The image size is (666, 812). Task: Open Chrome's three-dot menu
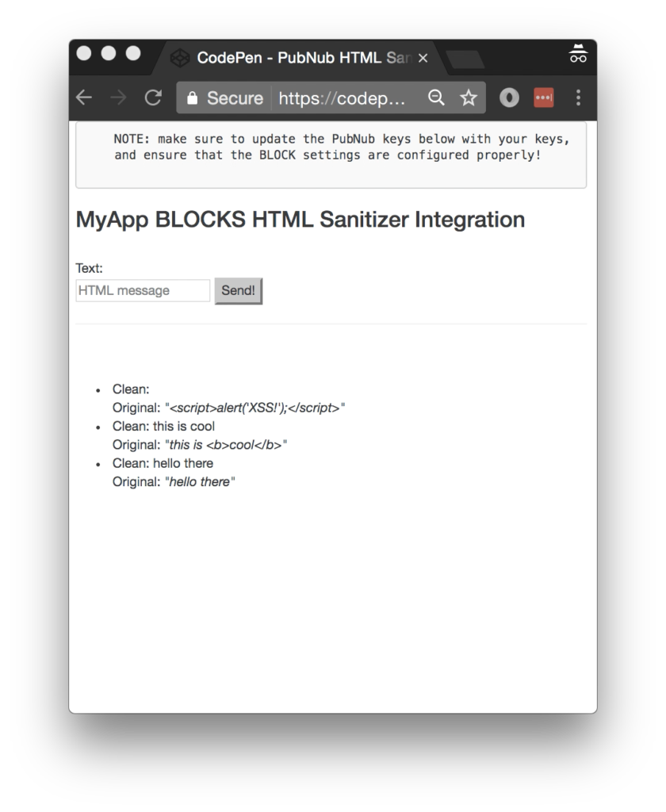tap(578, 98)
